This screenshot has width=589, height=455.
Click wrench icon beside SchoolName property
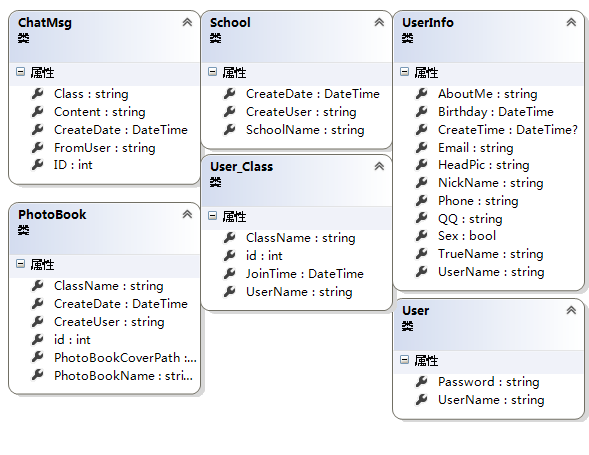coord(230,129)
